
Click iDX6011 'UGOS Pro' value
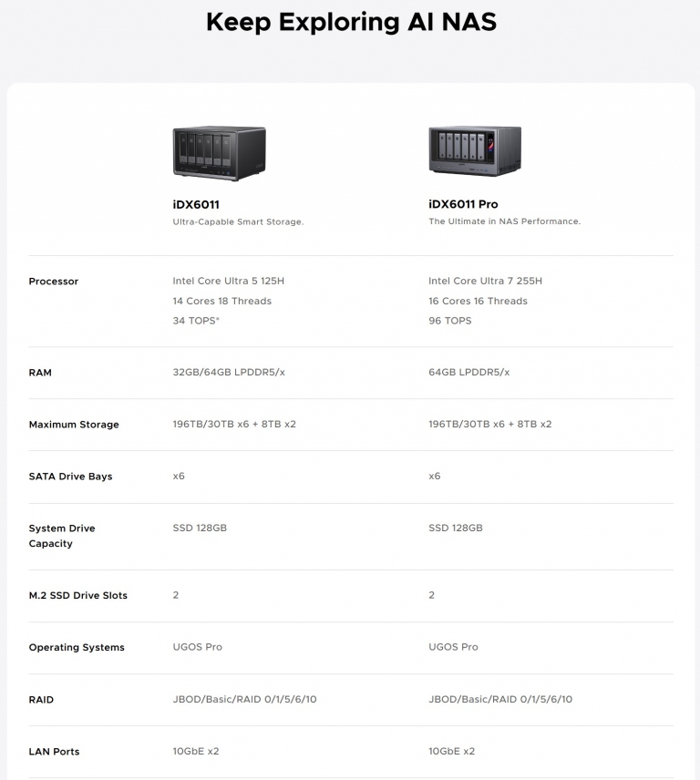click(x=198, y=647)
